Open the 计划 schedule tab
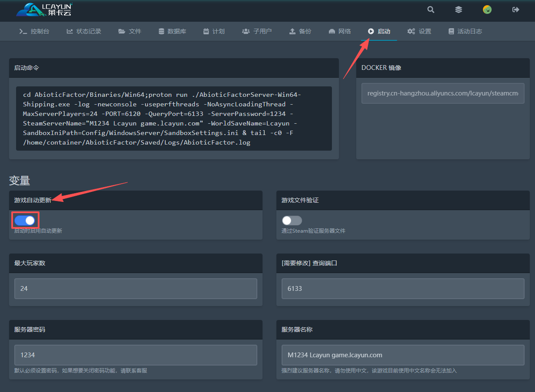 [214, 31]
